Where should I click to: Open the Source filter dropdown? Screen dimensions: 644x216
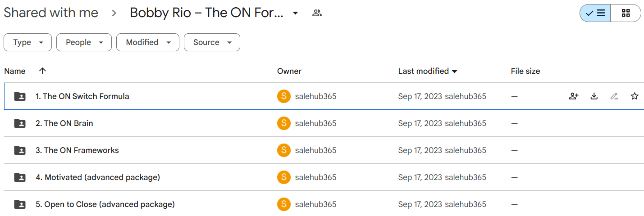tap(212, 42)
